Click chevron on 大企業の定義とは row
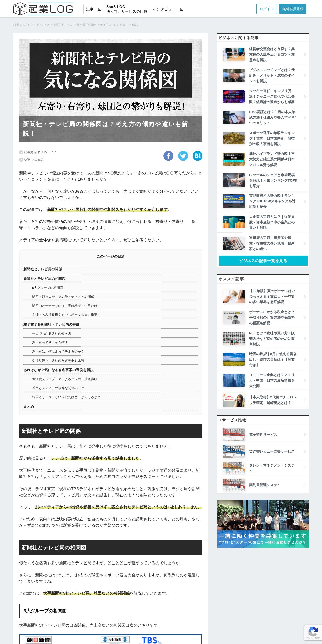The height and width of the screenshot is (644, 322). (305, 222)
